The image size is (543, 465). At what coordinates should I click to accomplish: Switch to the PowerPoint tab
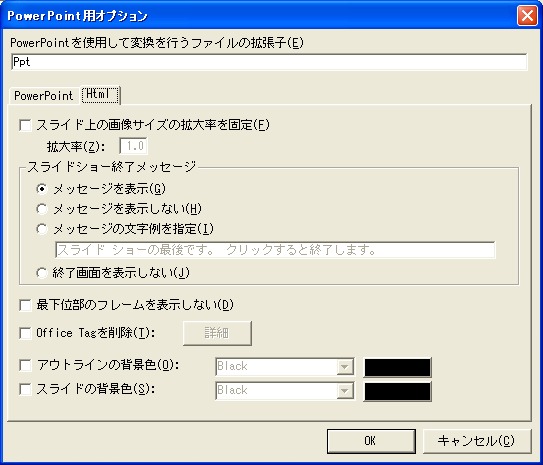click(44, 96)
